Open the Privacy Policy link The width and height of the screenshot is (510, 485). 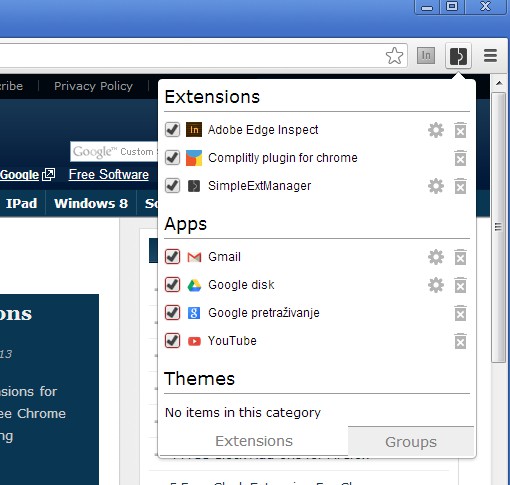click(93, 86)
